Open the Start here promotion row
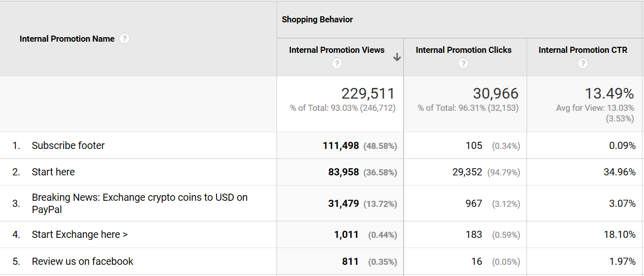This screenshot has height=276, width=644. [x=53, y=172]
